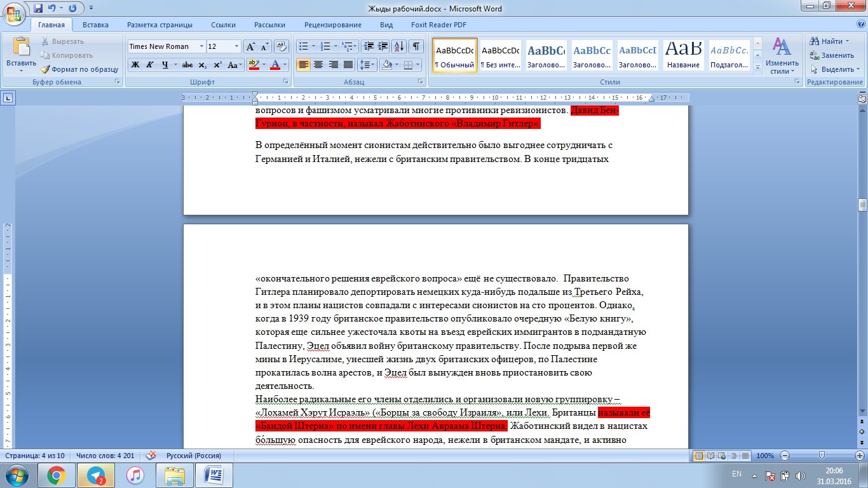Click the Clear Formatting icon
The width and height of the screenshot is (868, 488).
click(x=280, y=46)
